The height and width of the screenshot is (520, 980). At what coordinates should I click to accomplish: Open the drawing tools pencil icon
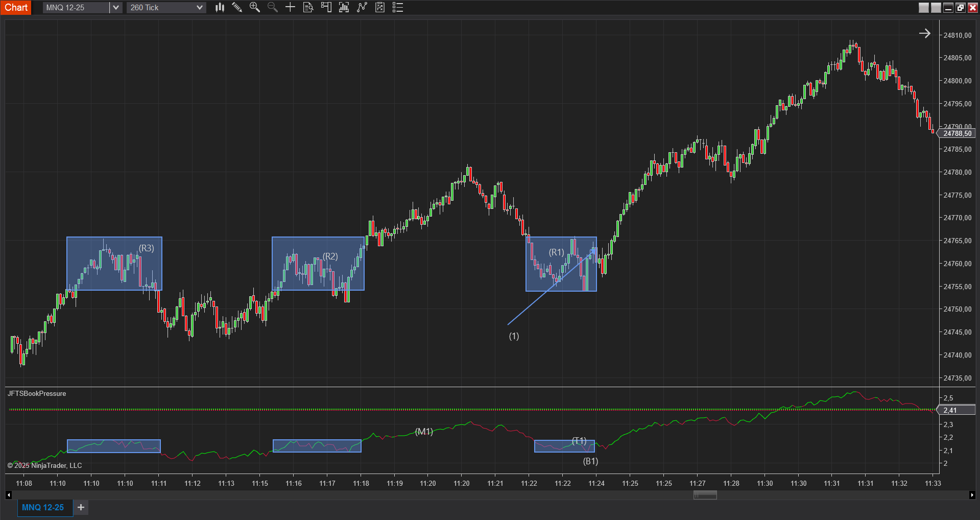click(x=237, y=7)
